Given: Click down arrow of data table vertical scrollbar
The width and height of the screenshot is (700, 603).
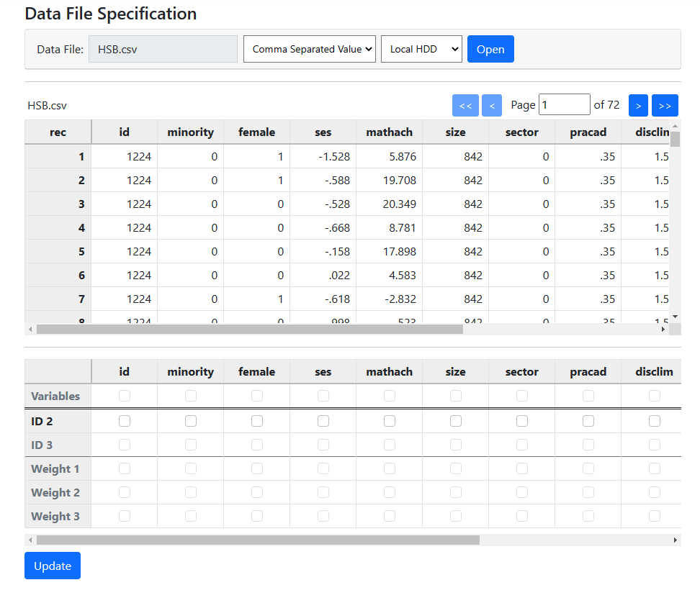Looking at the screenshot, I should point(675,316).
